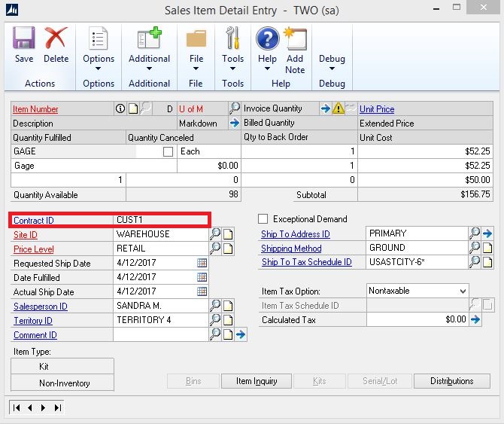Open the Price Level link
Screen dimensions: 504x424
33,249
